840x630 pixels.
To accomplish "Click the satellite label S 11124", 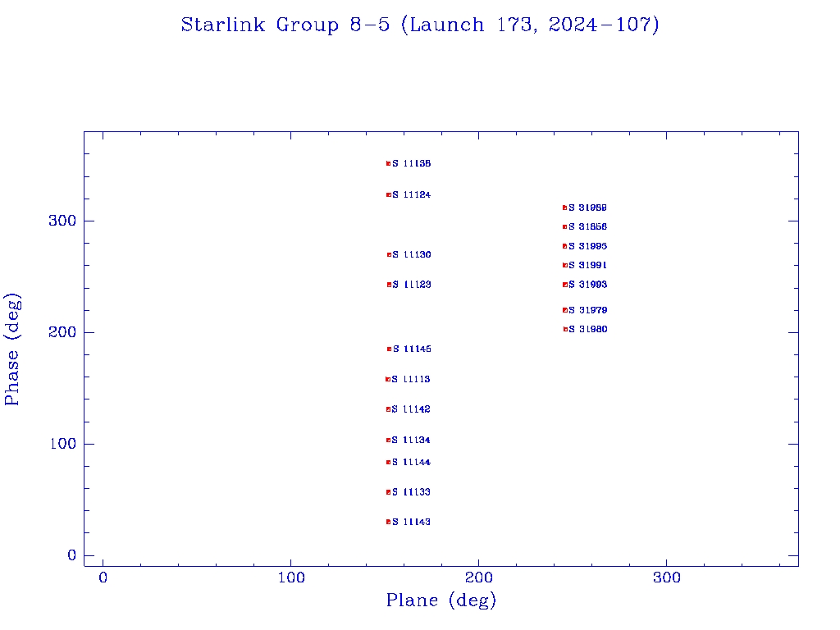I will [x=412, y=195].
